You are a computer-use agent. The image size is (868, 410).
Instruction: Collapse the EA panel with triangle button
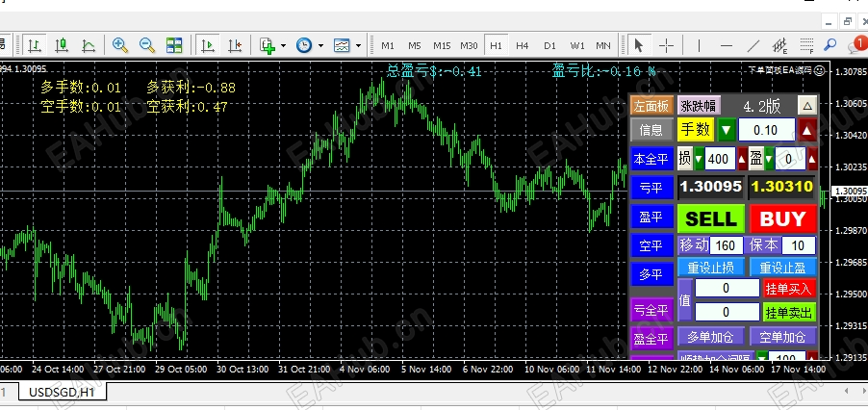point(807,105)
